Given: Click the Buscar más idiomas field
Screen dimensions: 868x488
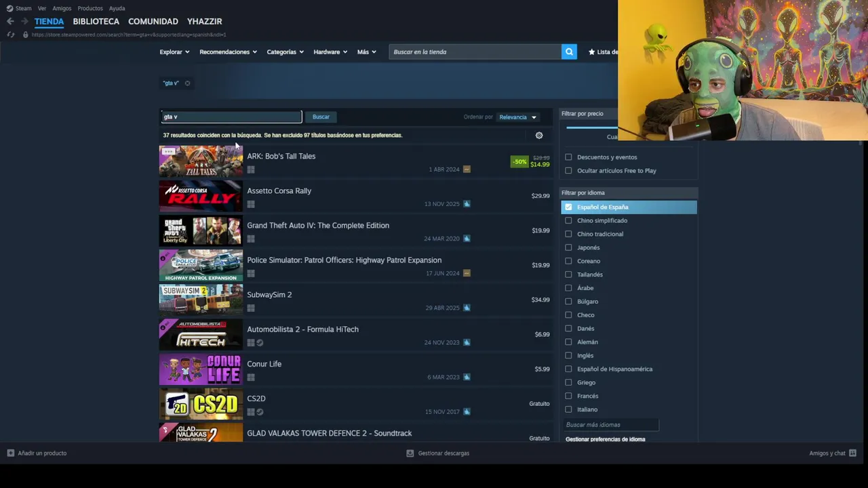Looking at the screenshot, I should [x=610, y=425].
